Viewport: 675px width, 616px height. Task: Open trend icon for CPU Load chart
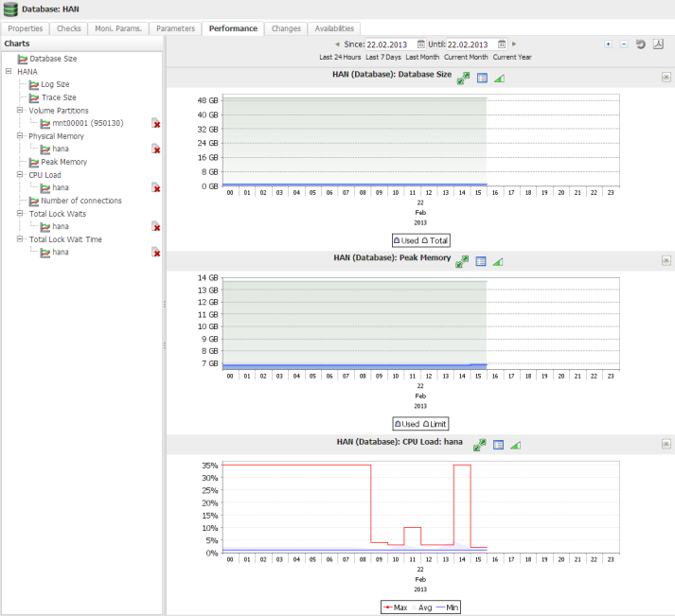(515, 446)
